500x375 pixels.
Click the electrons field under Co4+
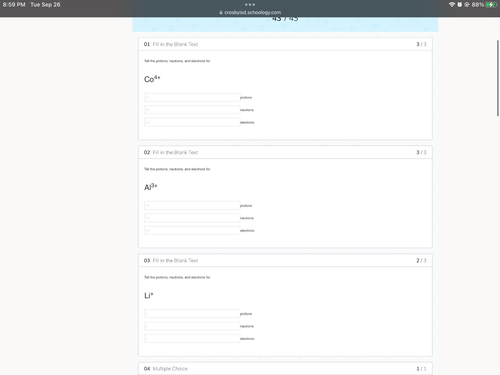tap(192, 122)
